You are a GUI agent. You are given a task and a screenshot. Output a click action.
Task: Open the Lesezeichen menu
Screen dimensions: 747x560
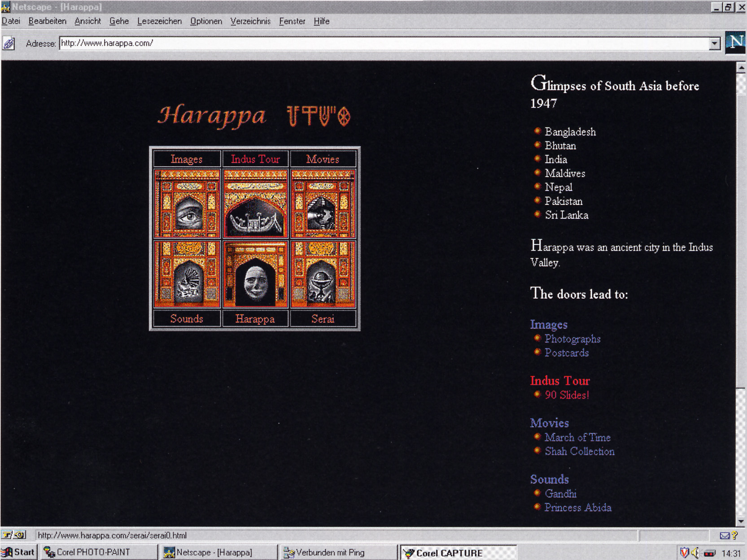click(x=159, y=21)
